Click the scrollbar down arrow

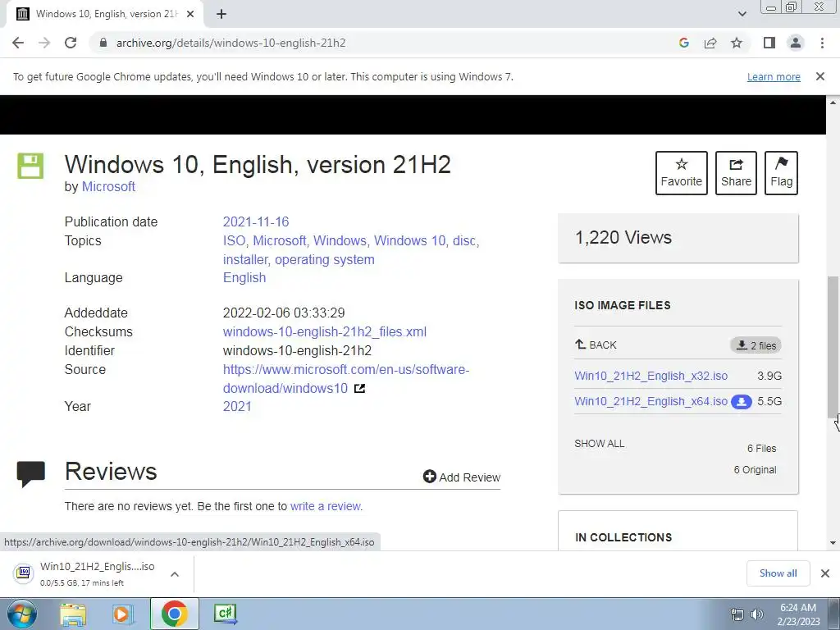(x=833, y=543)
